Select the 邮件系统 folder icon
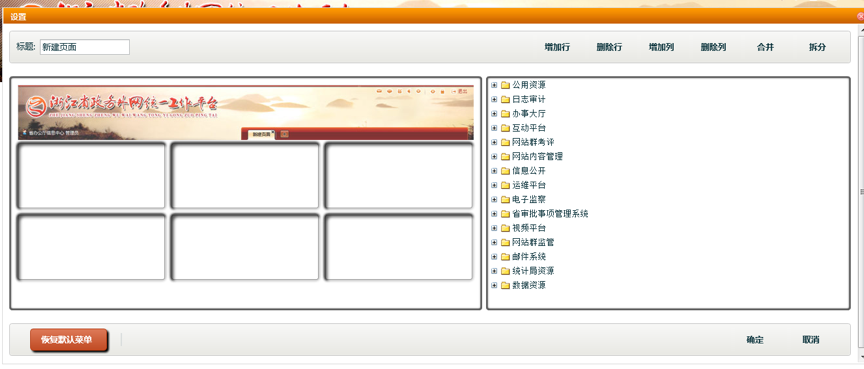 click(505, 257)
